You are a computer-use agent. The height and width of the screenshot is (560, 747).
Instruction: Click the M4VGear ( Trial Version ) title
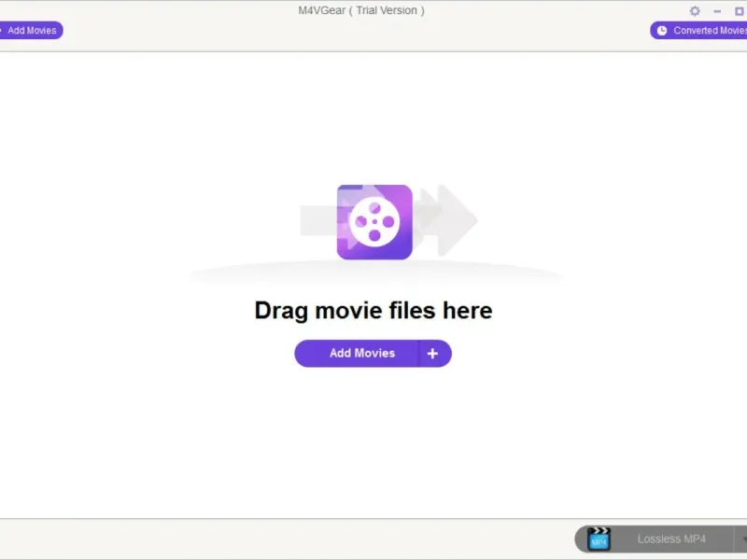(361, 10)
